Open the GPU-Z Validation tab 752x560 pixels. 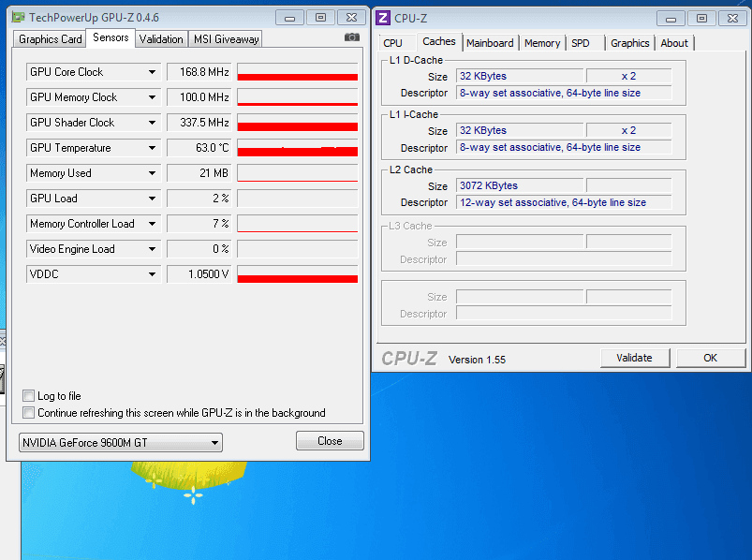pos(161,39)
